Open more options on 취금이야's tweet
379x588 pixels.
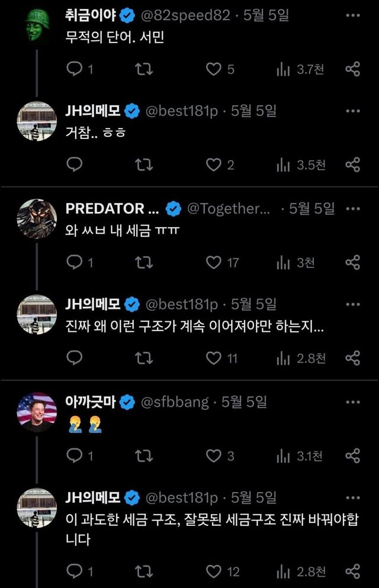coord(352,14)
